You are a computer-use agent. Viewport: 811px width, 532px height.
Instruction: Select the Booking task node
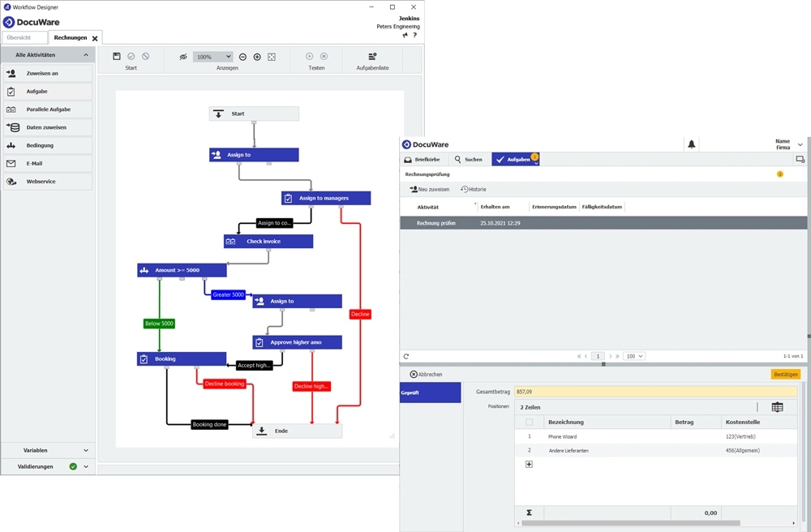pyautogui.click(x=182, y=358)
